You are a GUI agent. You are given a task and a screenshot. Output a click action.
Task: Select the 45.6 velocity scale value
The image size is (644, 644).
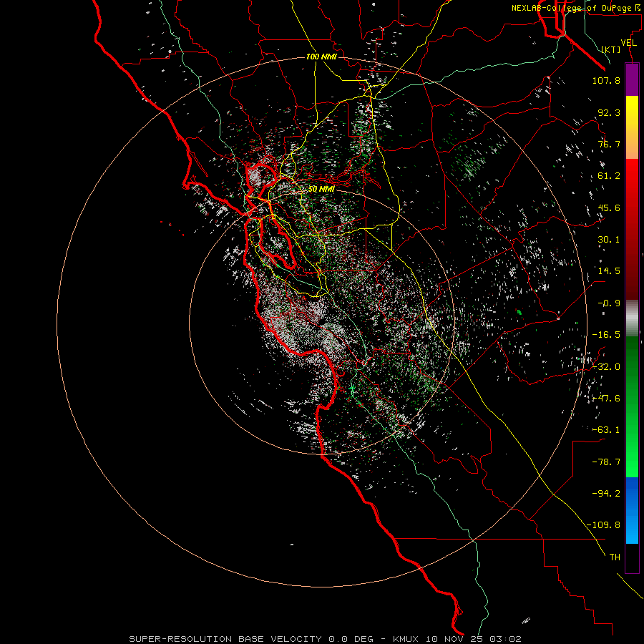point(609,208)
